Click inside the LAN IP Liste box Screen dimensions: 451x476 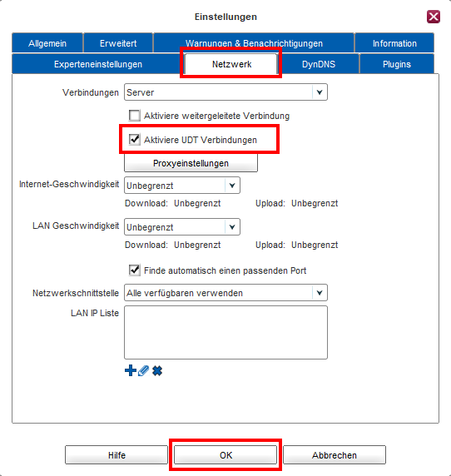pos(226,332)
